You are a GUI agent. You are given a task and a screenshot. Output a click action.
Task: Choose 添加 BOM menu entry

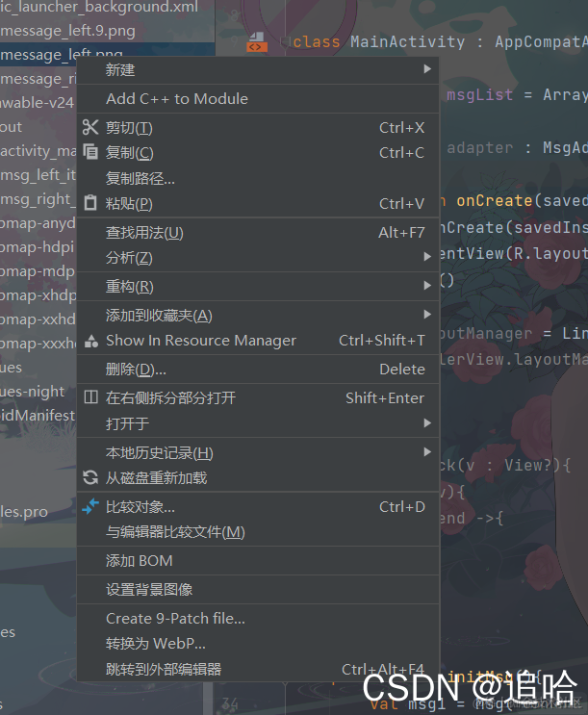[x=258, y=560]
